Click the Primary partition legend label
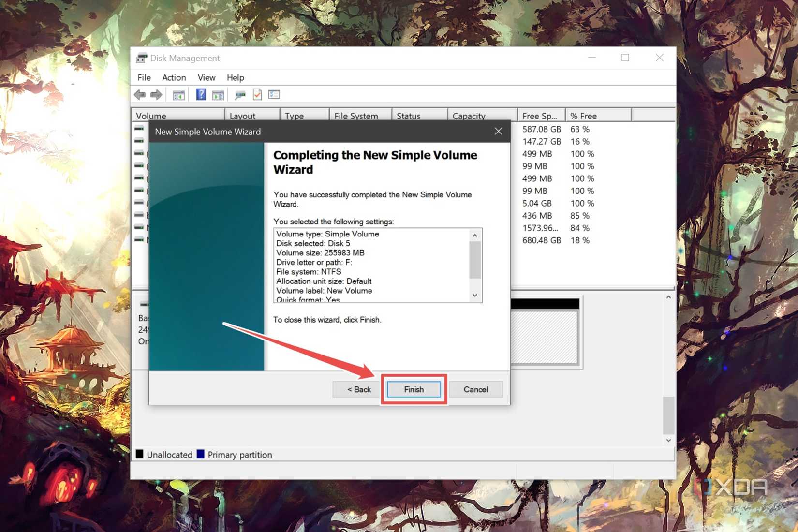798x532 pixels. [x=240, y=455]
